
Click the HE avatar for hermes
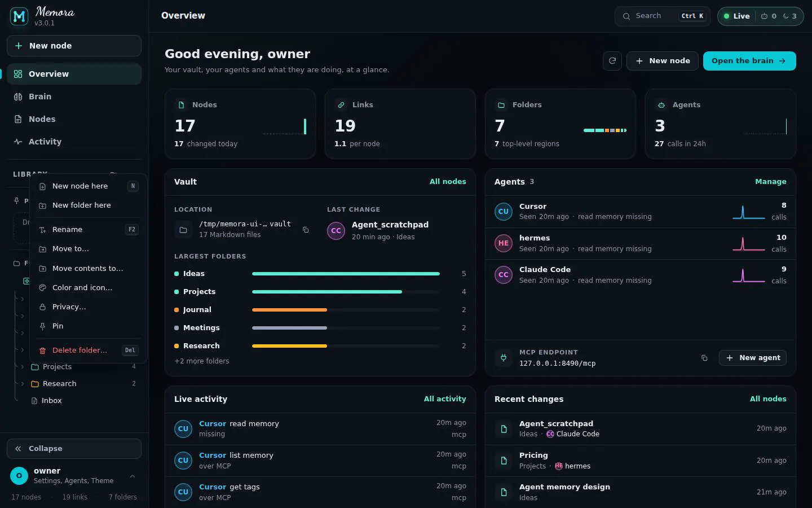(x=504, y=243)
